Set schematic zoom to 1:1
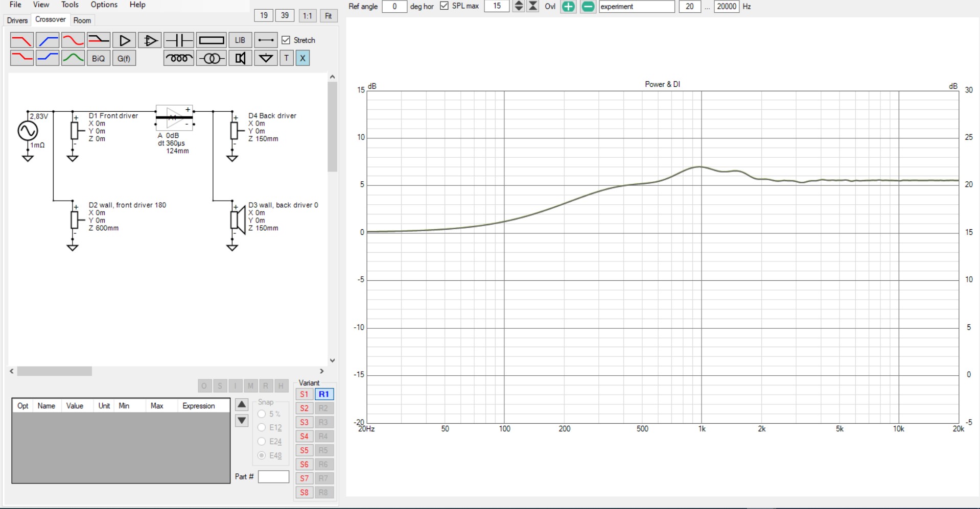 [x=307, y=15]
